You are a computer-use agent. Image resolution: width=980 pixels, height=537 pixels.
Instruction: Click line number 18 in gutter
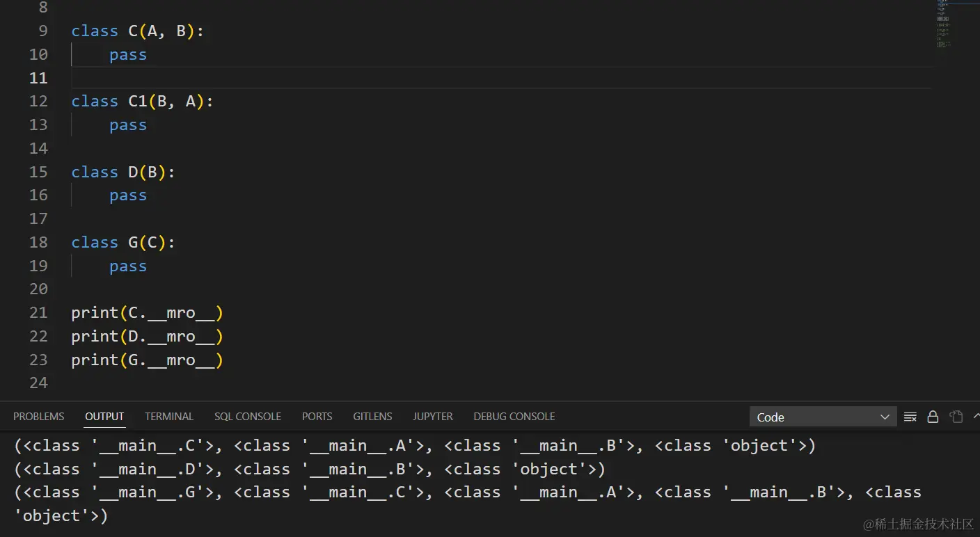click(x=38, y=242)
